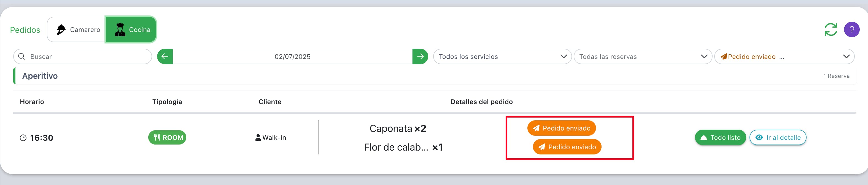Click the eye icon in Ir al detalle
The height and width of the screenshot is (185, 868).
(759, 137)
